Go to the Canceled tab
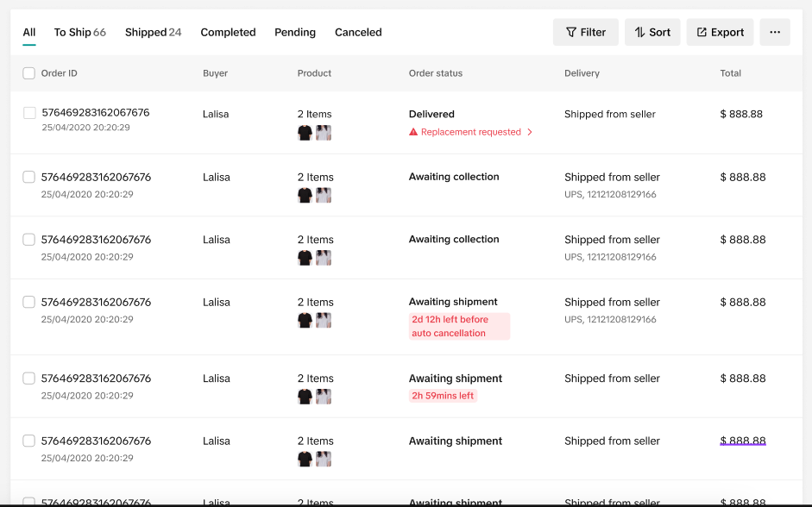 [358, 33]
